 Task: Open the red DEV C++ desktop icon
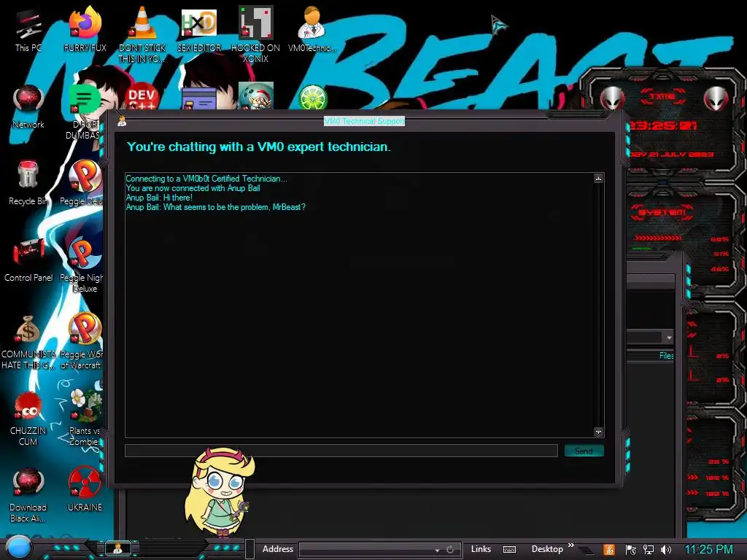click(x=142, y=97)
